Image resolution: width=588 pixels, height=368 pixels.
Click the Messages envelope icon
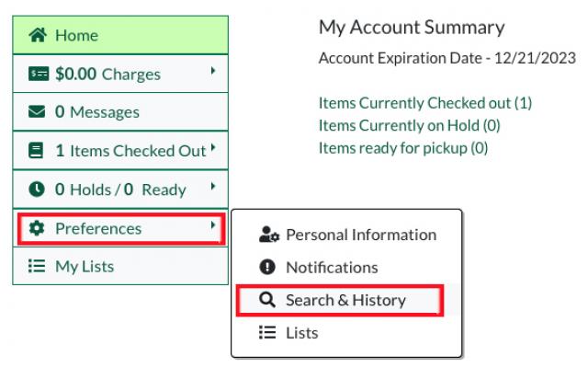click(38, 112)
